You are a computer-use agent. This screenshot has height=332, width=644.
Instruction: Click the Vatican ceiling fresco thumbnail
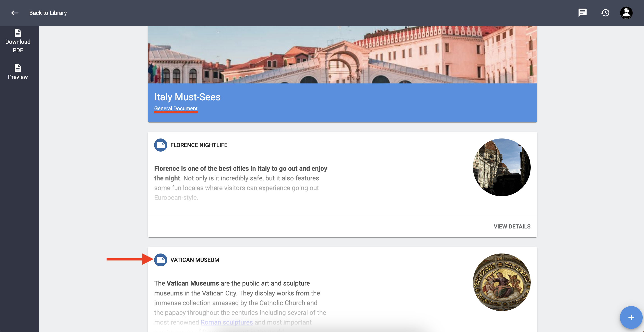502,282
